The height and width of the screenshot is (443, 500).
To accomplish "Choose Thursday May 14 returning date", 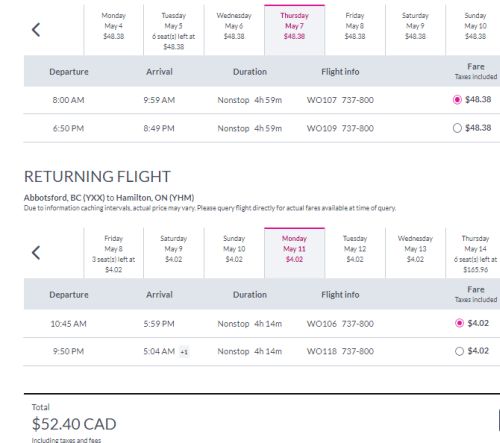I will (x=473, y=253).
